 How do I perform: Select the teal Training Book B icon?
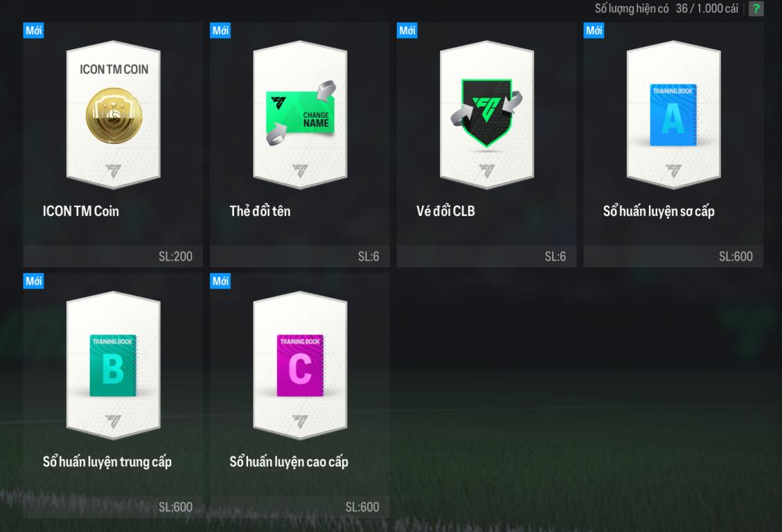(113, 366)
